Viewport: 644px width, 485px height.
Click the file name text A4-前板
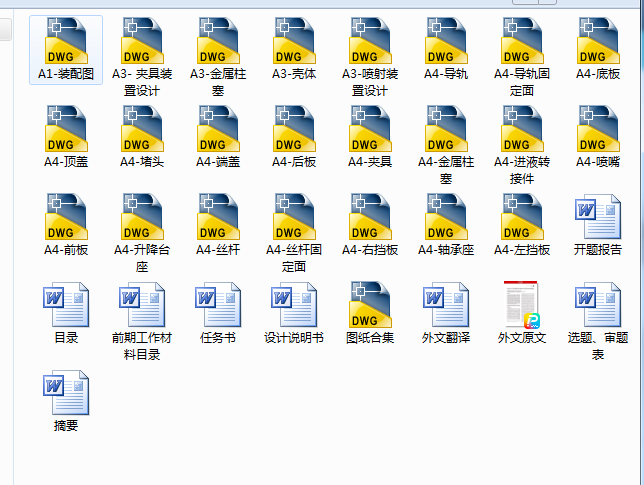pos(66,250)
